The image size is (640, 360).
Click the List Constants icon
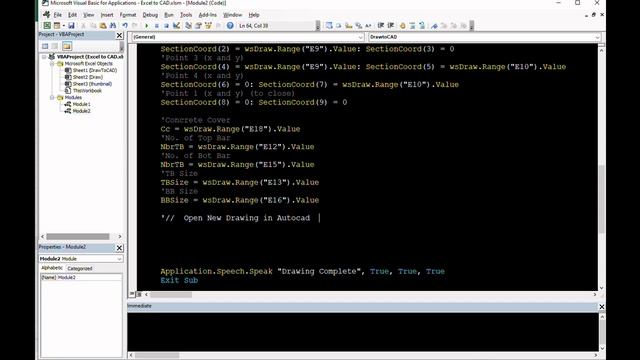[338, 26]
